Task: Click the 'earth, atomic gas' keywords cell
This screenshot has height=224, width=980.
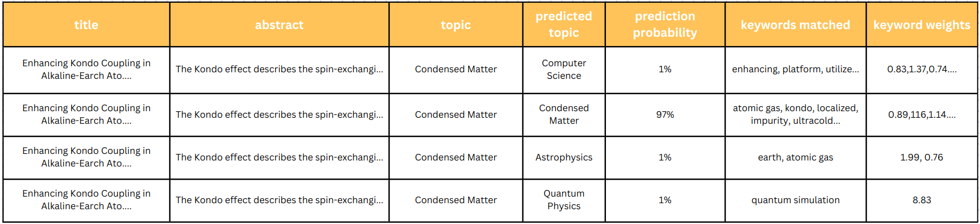Action: [x=795, y=157]
